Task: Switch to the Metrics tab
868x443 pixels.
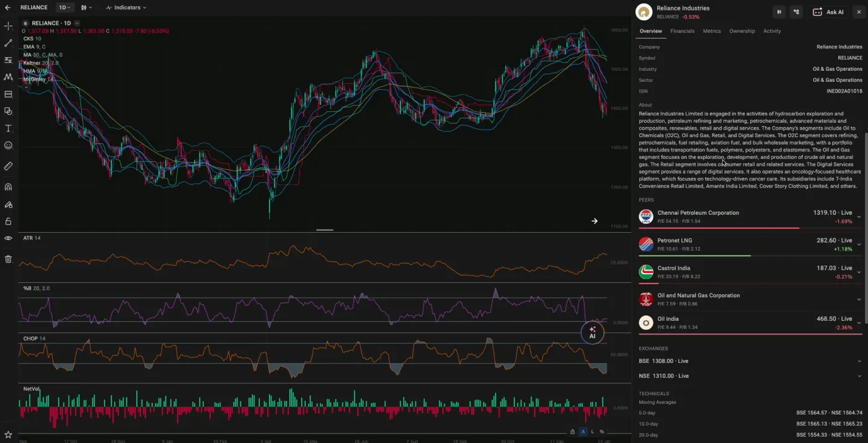Action: point(712,31)
